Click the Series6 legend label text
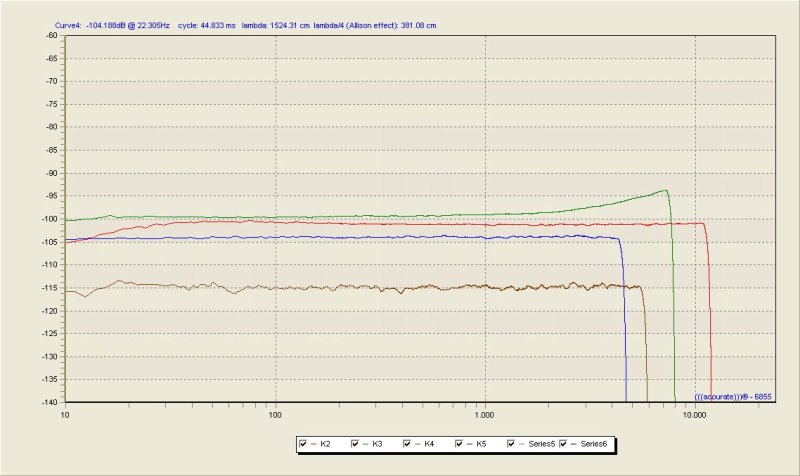The width and height of the screenshot is (800, 476). [x=593, y=444]
